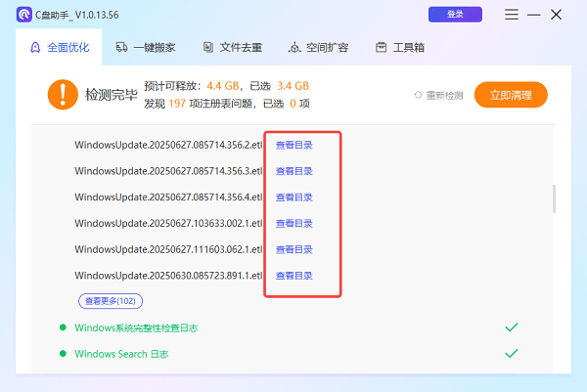
Task: Click the icon beside 文件去重 tab label
Action: pyautogui.click(x=208, y=48)
